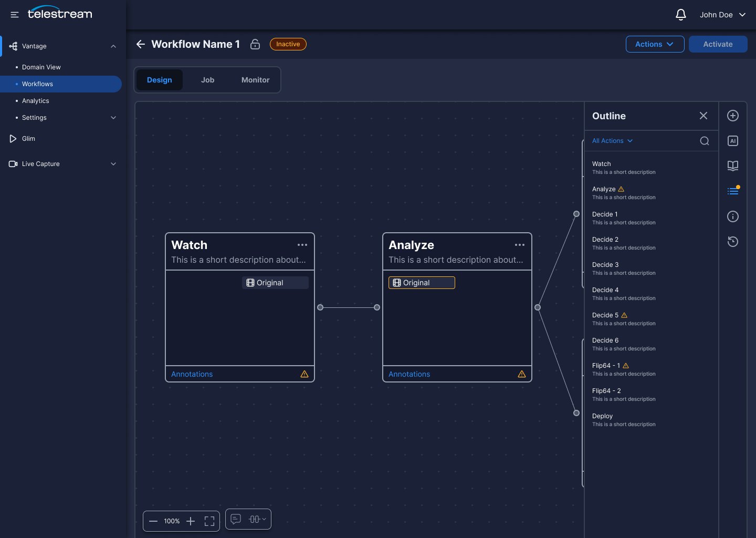756x538 pixels.
Task: Open the All Actions filter dropdown
Action: [613, 141]
